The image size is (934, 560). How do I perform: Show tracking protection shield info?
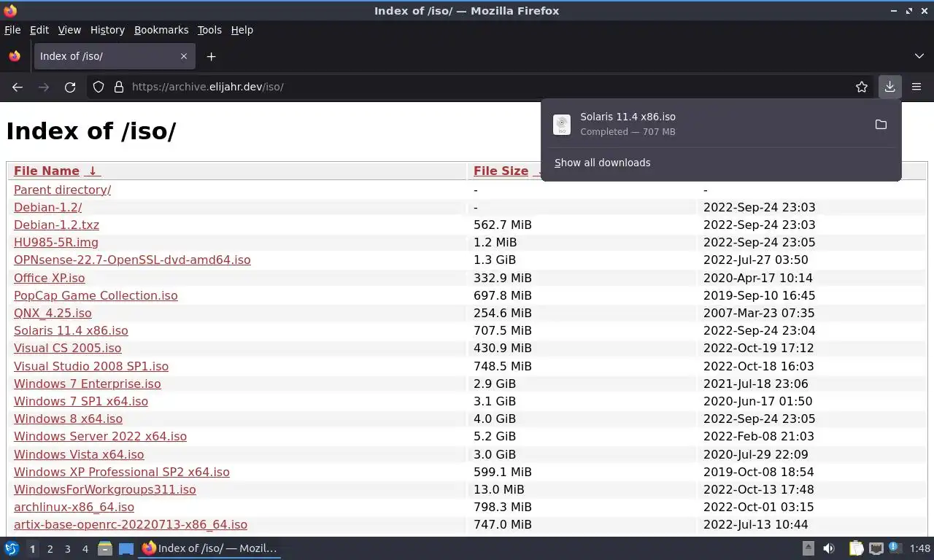click(x=99, y=87)
